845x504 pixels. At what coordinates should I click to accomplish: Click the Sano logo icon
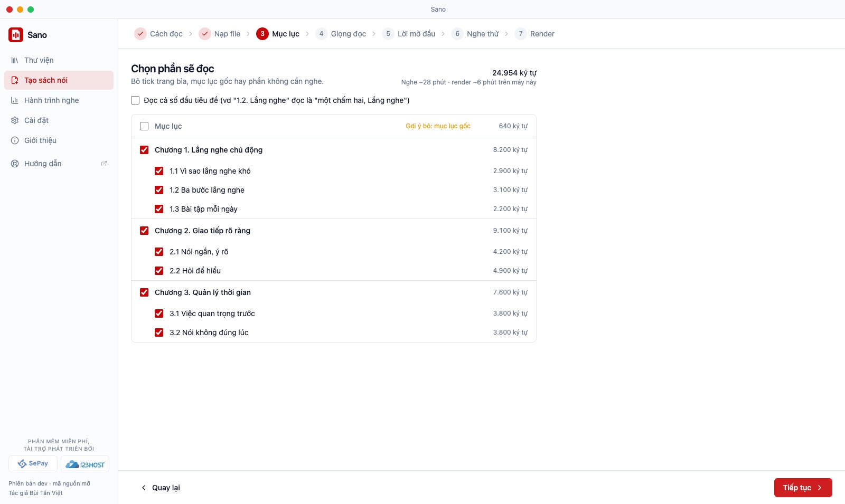point(16,35)
